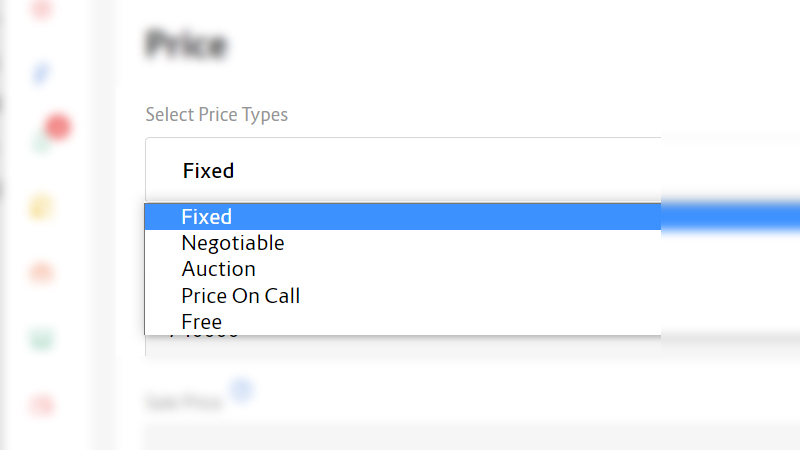Screen dimensions: 800x450
Task: Click the Select Price Types label
Action: pyautogui.click(x=217, y=115)
